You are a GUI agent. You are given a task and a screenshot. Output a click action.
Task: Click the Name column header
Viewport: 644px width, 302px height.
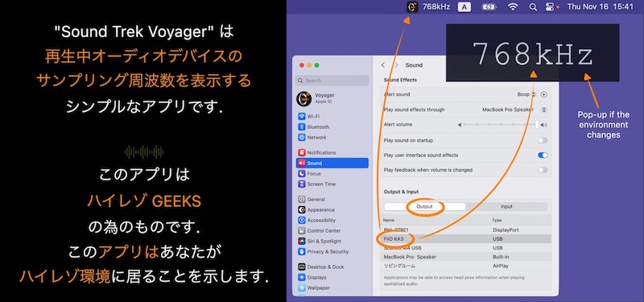[389, 220]
